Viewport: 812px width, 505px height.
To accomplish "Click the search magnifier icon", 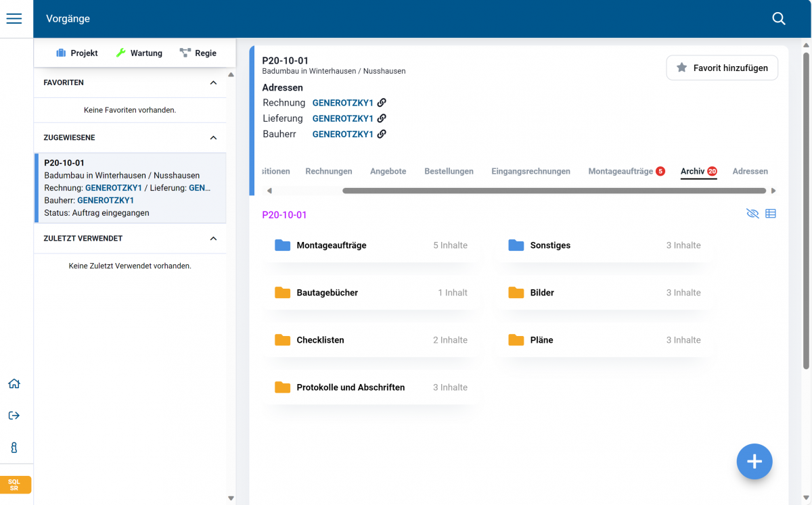I will coord(779,19).
